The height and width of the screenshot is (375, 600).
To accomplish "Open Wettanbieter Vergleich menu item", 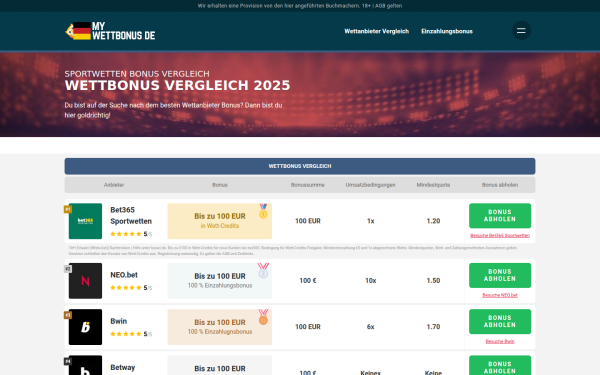I will [x=377, y=31].
